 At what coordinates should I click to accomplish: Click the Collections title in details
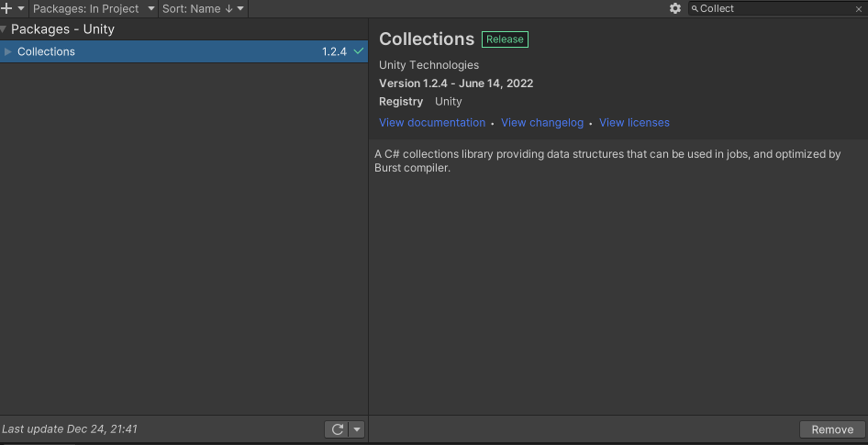coord(427,39)
